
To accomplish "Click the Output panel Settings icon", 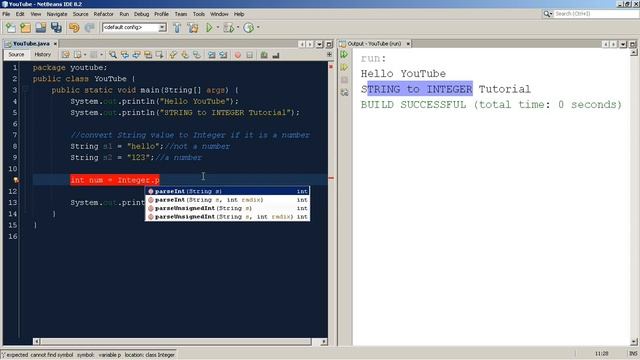I will click(344, 93).
